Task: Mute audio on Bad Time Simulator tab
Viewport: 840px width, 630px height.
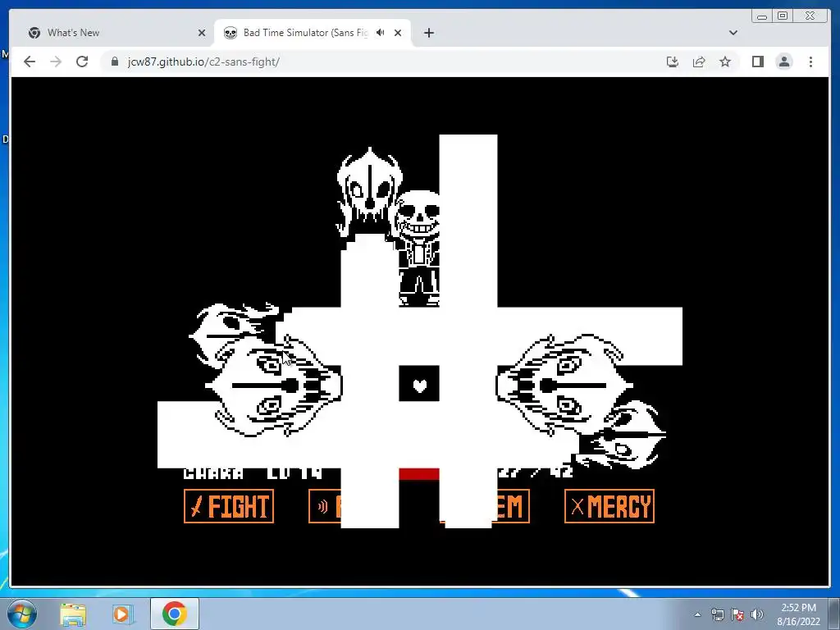Action: (381, 33)
